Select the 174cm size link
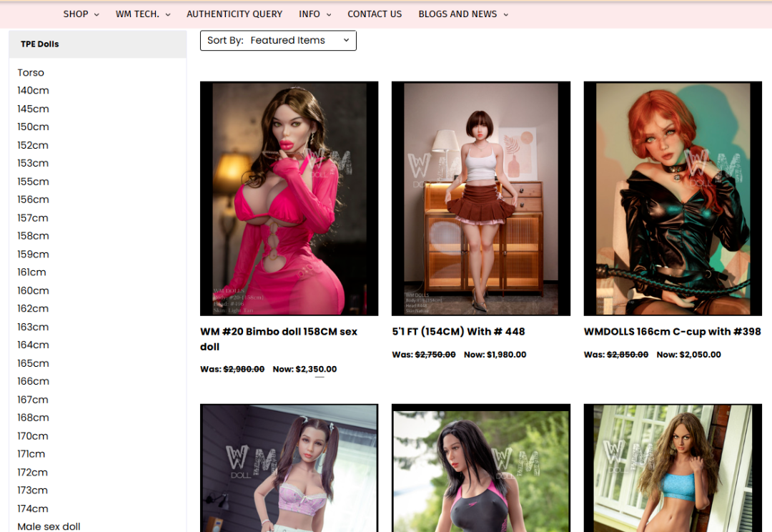 (x=33, y=508)
